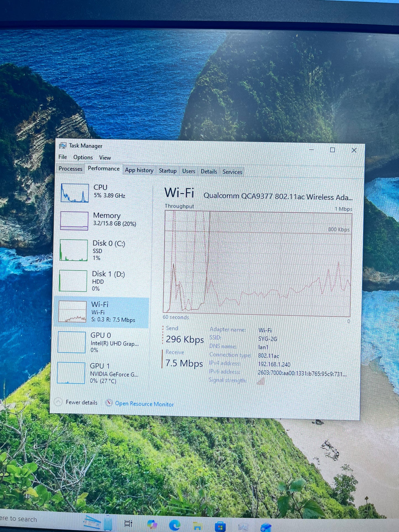Click the DNS name lan1 value

pyautogui.click(x=263, y=347)
